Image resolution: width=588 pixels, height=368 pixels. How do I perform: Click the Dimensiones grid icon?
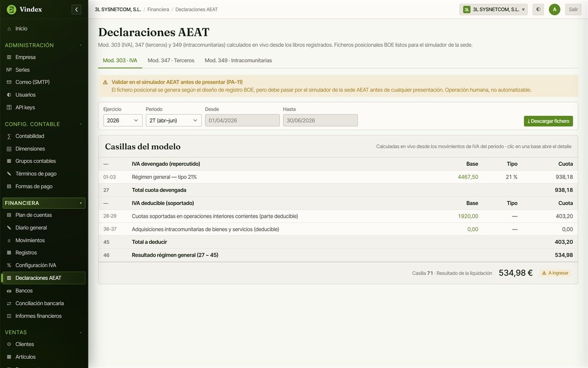pyautogui.click(x=9, y=149)
